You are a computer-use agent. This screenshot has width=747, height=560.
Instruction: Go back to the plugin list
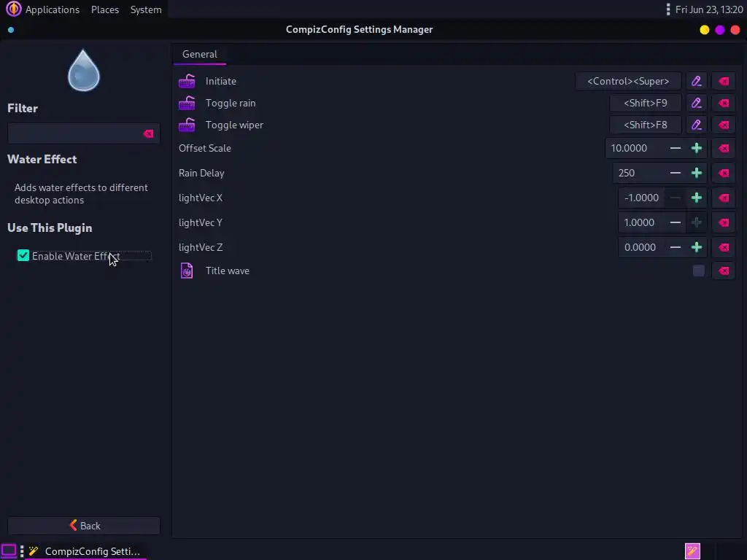(x=84, y=526)
